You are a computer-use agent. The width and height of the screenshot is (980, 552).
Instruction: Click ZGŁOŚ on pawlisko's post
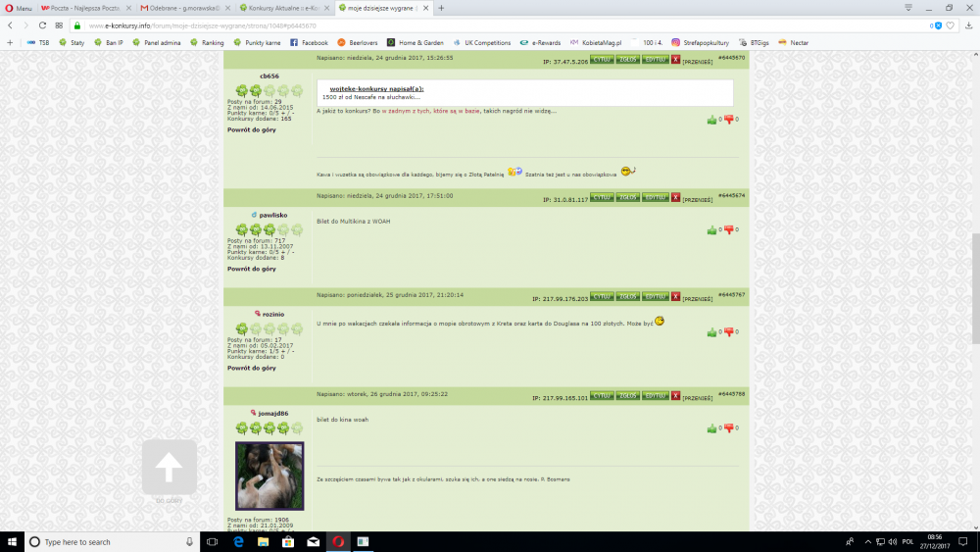(x=628, y=197)
